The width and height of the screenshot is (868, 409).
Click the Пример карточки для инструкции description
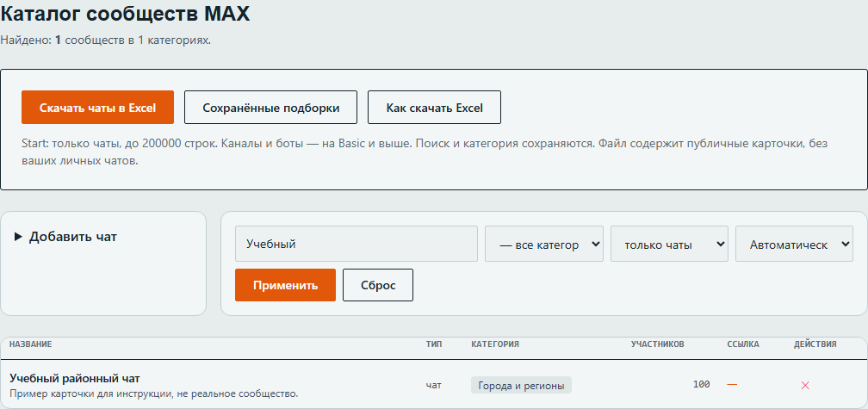click(x=154, y=394)
